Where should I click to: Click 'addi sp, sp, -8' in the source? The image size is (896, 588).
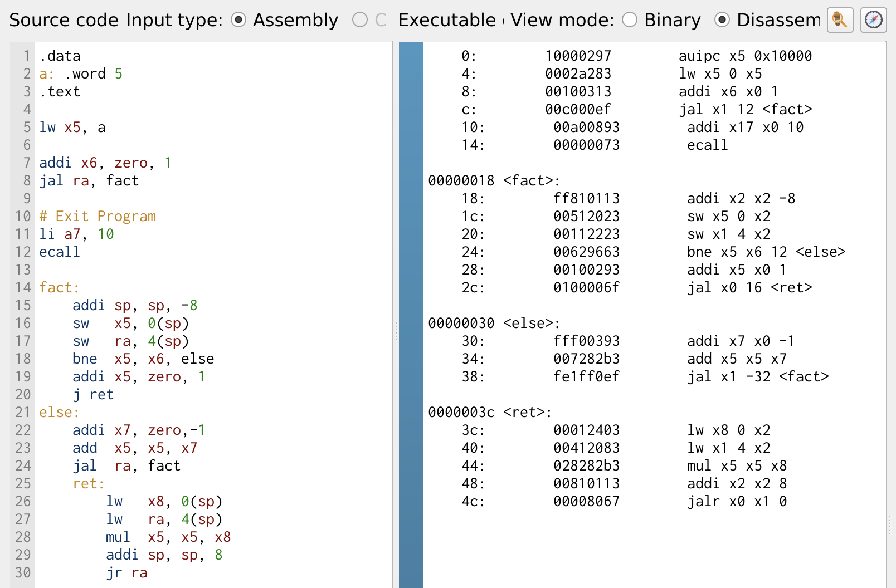135,305
